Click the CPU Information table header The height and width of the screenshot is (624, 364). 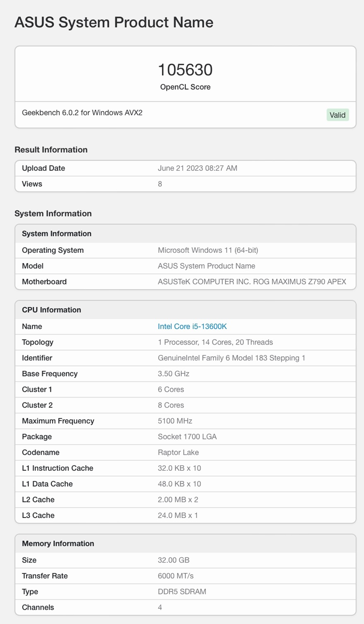click(185, 309)
